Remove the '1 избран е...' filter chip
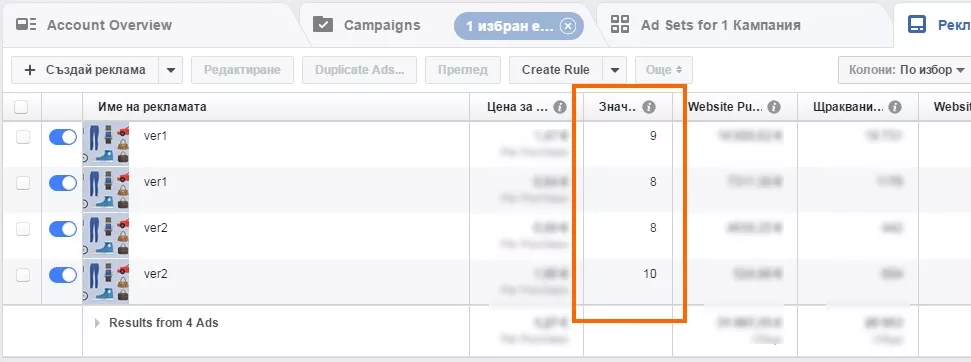Image resolution: width=971 pixels, height=362 pixels. [x=567, y=26]
